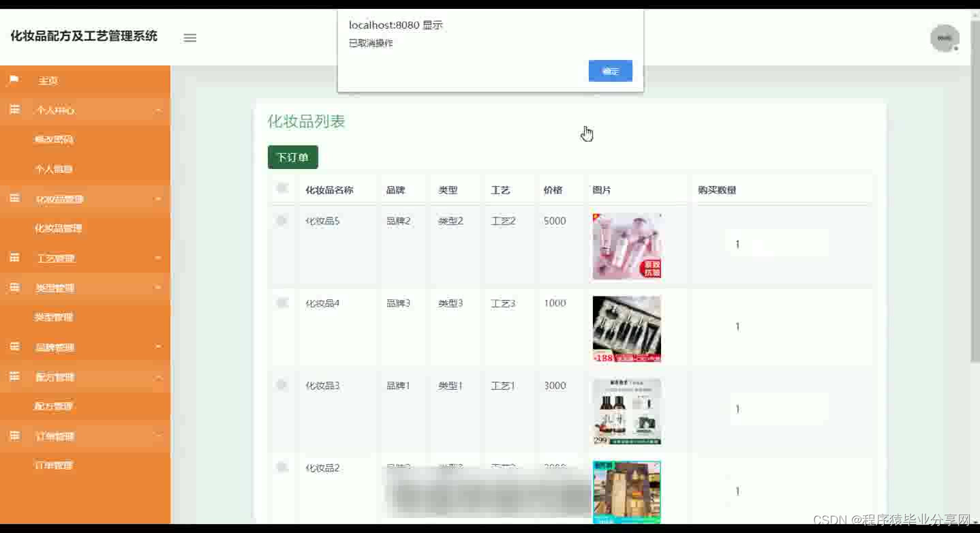Toggle the sidebar with the hamburger icon
The width and height of the screenshot is (980, 533).
click(190, 38)
